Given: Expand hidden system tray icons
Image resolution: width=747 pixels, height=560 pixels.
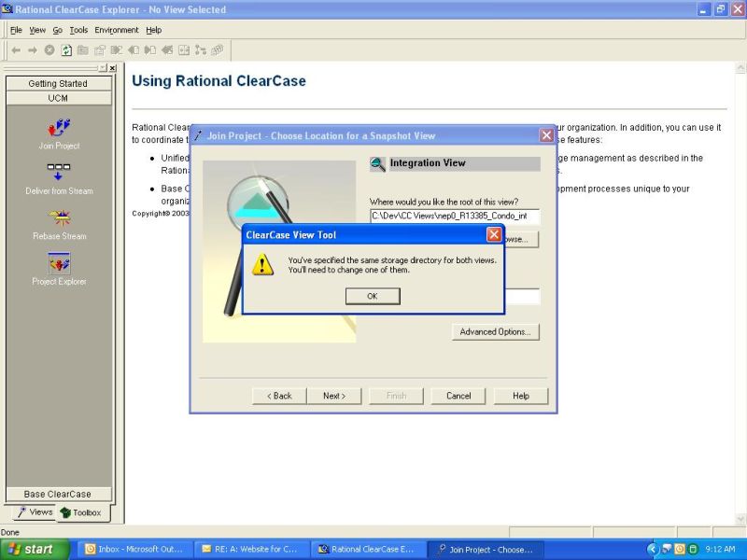Looking at the screenshot, I should 653,549.
